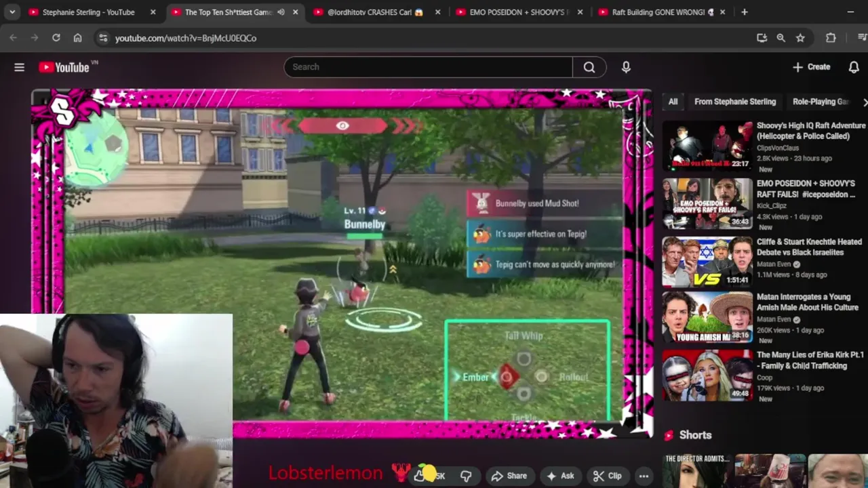Click the Lobsterlemon overlay text

tap(325, 472)
